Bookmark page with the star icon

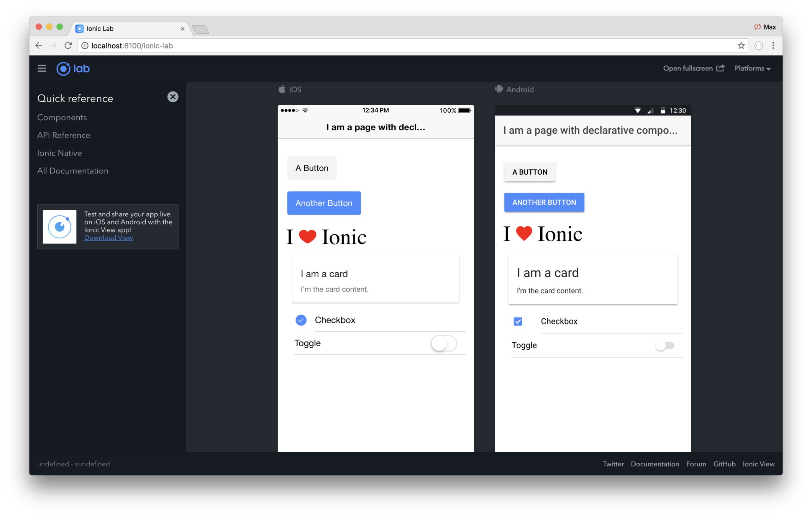(741, 46)
